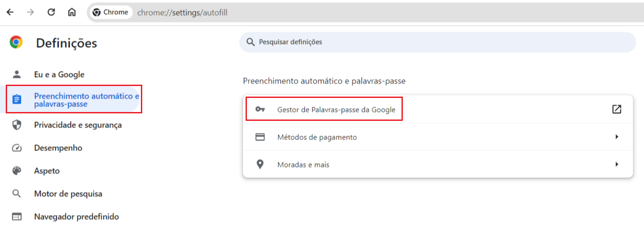The width and height of the screenshot is (644, 232).
Task: Expand Moradas e mais arrow
Action: click(617, 165)
